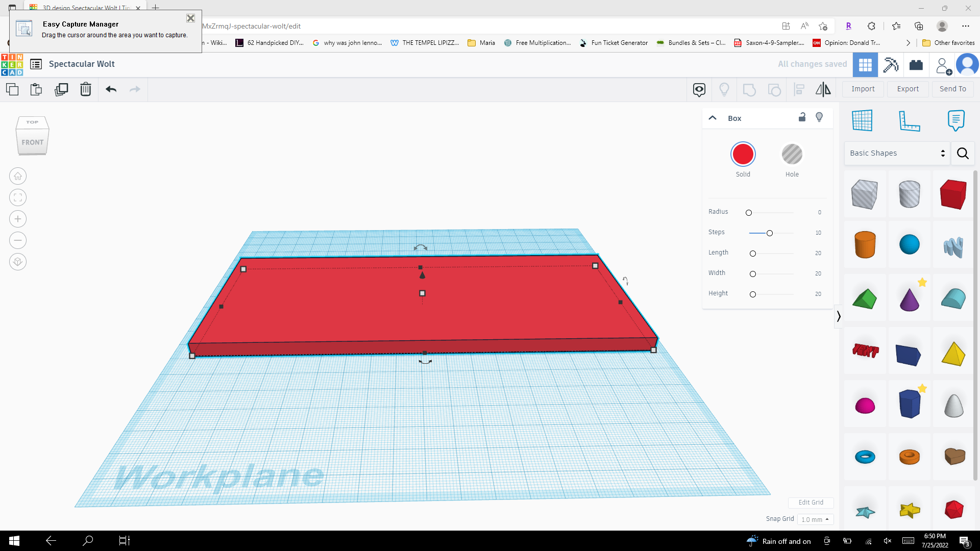
Task: Click the Copy toolbar icon
Action: (x=12, y=89)
